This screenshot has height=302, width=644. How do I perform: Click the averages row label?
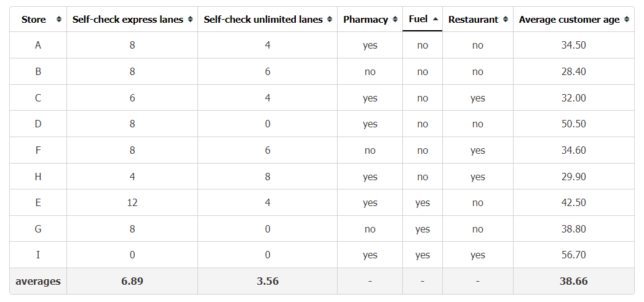(x=38, y=282)
